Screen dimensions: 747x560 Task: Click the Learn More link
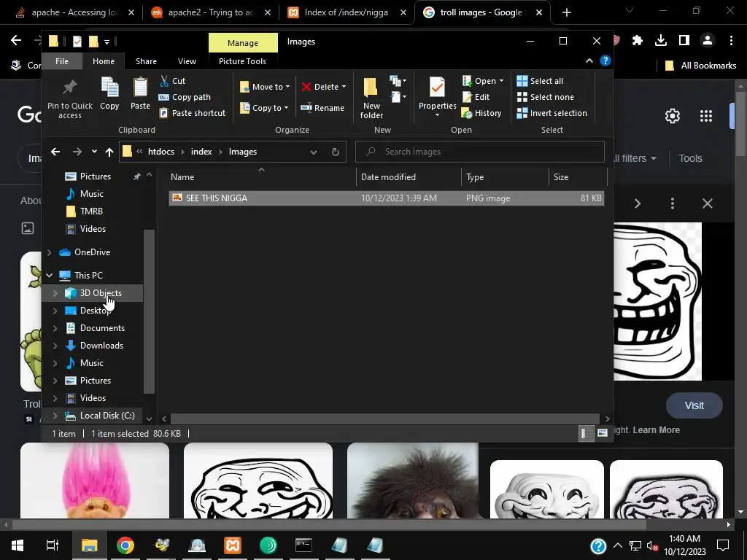(657, 430)
